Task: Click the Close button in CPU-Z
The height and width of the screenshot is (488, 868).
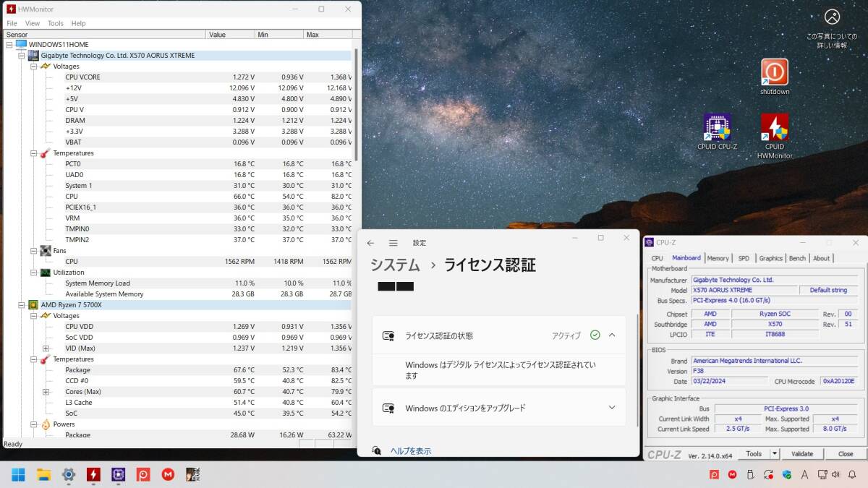Action: [x=846, y=454]
